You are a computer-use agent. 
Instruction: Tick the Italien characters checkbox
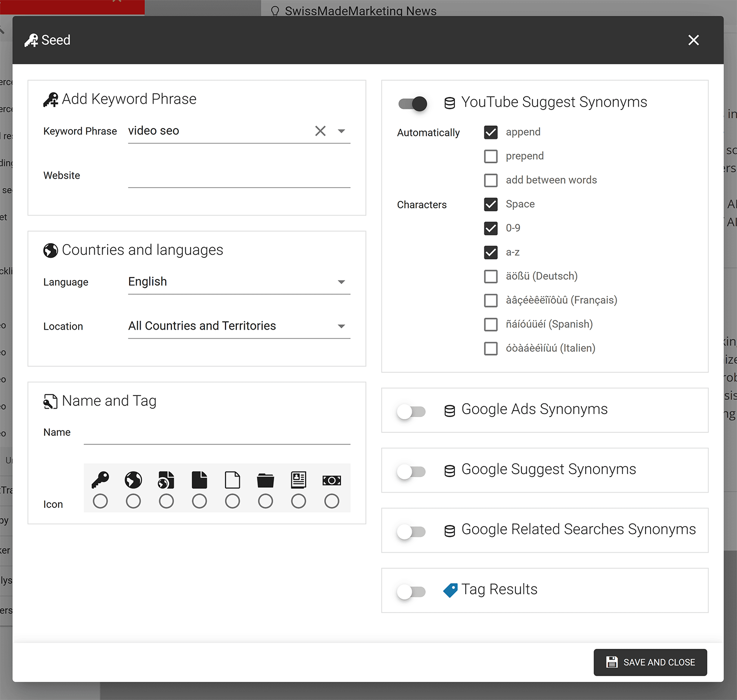[491, 348]
